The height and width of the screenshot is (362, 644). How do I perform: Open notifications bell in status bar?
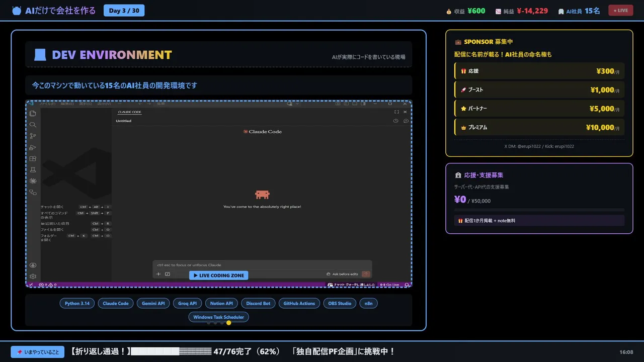tap(406, 285)
